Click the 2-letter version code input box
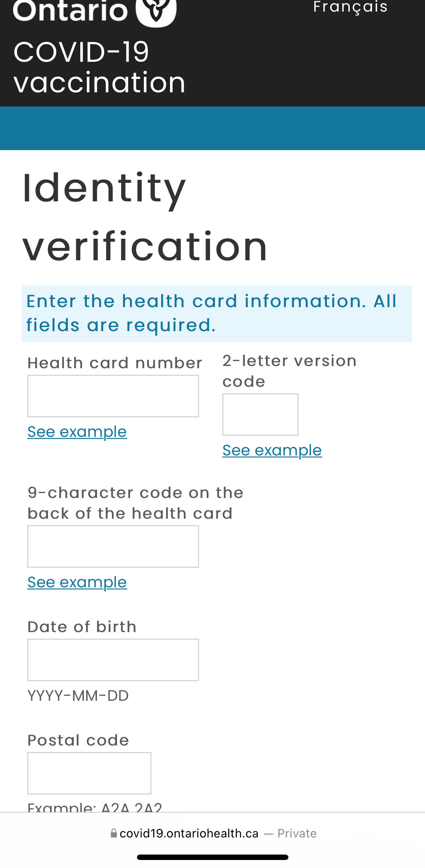The height and width of the screenshot is (868, 425). (260, 414)
